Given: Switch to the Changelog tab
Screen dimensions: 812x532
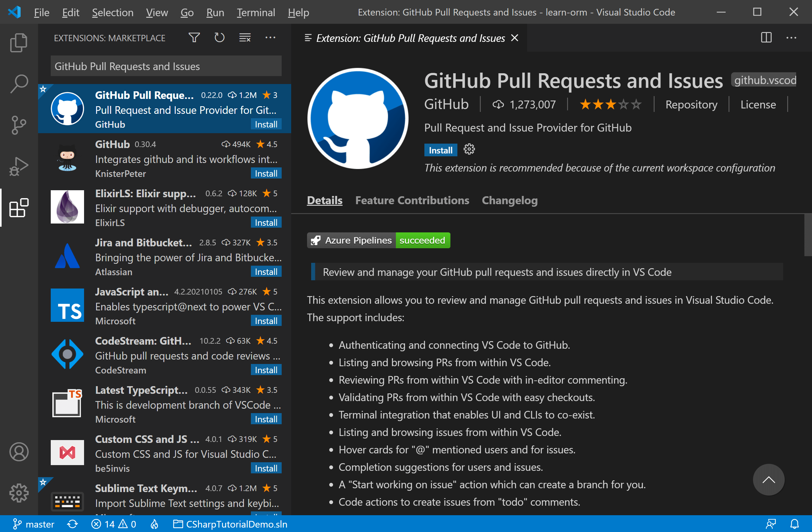Looking at the screenshot, I should pos(509,200).
